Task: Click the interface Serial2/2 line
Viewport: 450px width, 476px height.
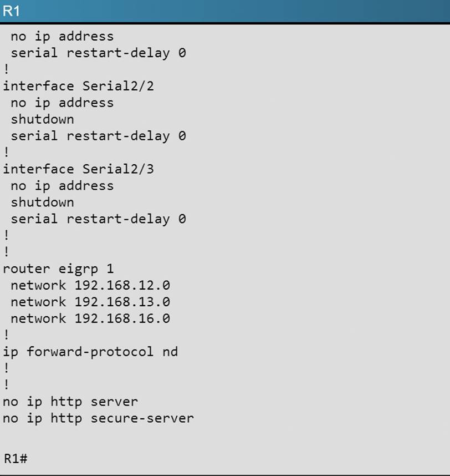Action: 78,86
